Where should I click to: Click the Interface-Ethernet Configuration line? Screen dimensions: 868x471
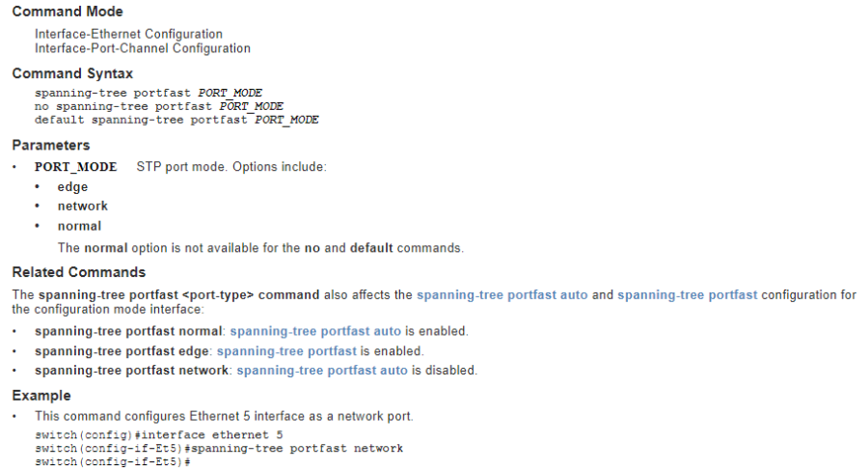[128, 34]
